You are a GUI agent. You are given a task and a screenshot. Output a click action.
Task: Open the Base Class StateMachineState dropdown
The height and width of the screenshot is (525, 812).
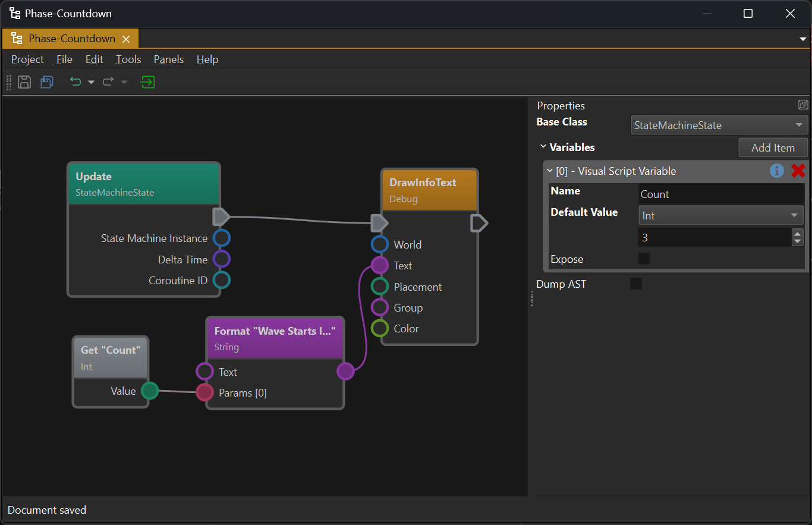pyautogui.click(x=719, y=125)
